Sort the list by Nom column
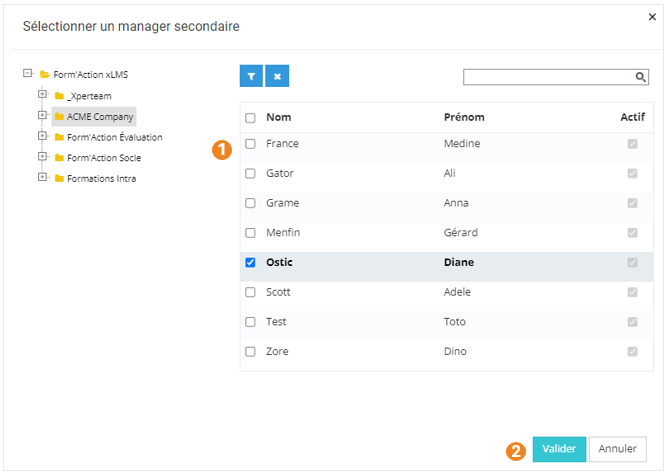Screen dimensions: 665x472 pos(278,117)
